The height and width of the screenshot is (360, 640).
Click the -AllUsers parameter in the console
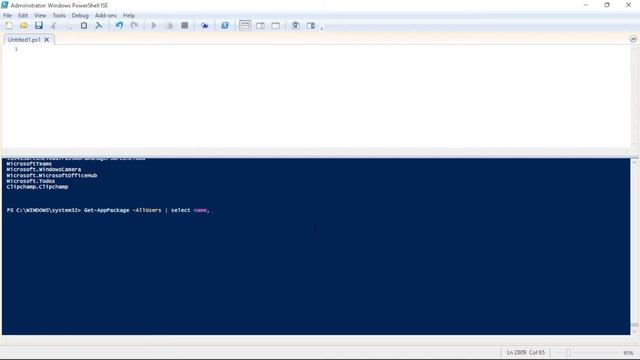point(147,210)
